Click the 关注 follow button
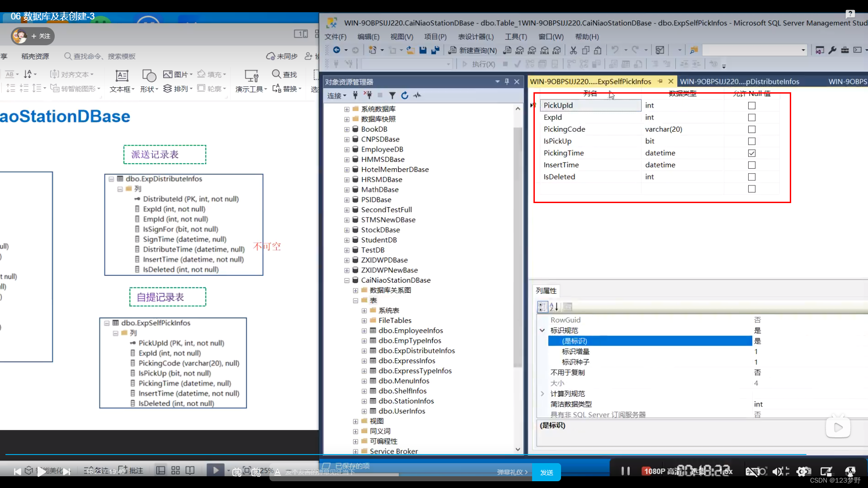 pyautogui.click(x=40, y=36)
